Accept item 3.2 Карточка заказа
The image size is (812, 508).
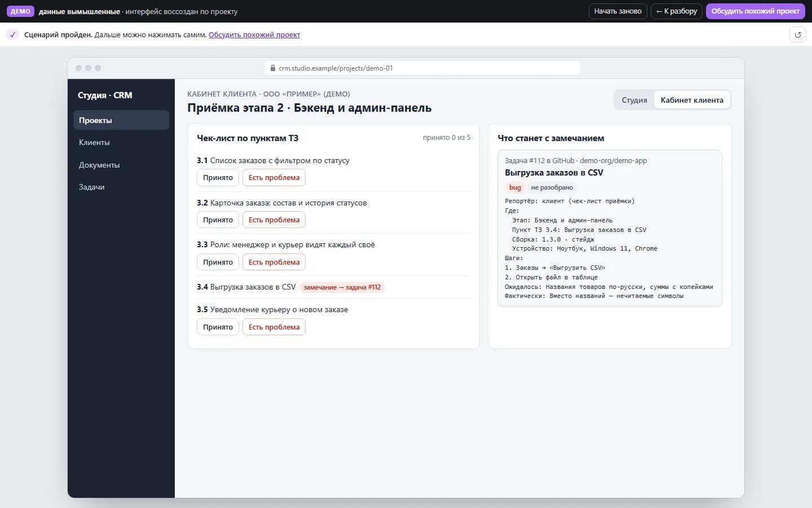coord(218,220)
